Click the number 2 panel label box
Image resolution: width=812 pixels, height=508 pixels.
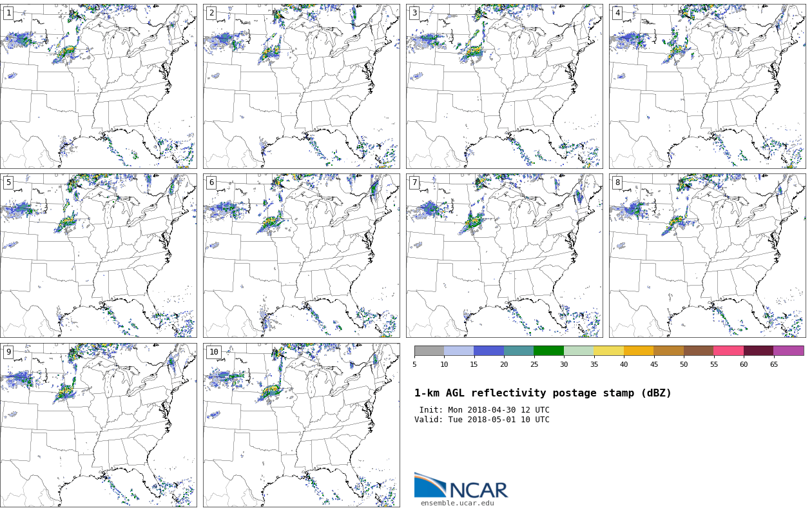[211, 13]
